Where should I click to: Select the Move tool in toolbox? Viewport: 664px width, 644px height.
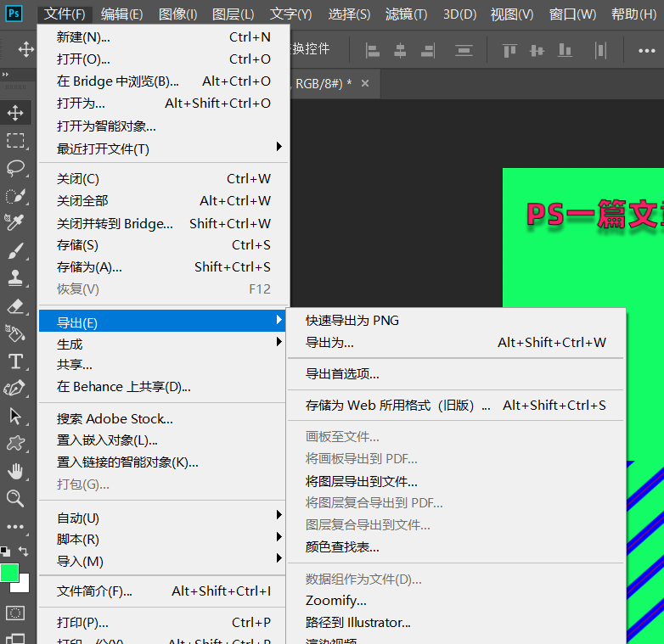tap(15, 113)
